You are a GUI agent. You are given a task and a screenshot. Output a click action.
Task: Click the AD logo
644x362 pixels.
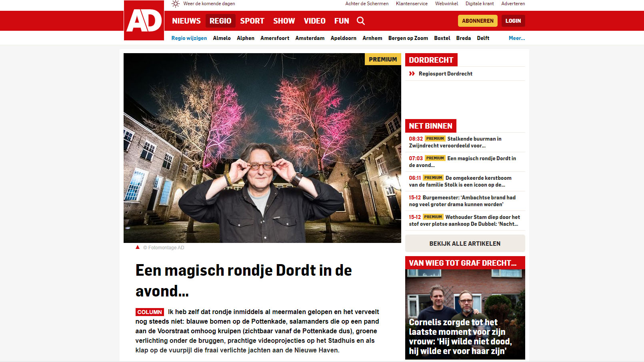tap(144, 20)
